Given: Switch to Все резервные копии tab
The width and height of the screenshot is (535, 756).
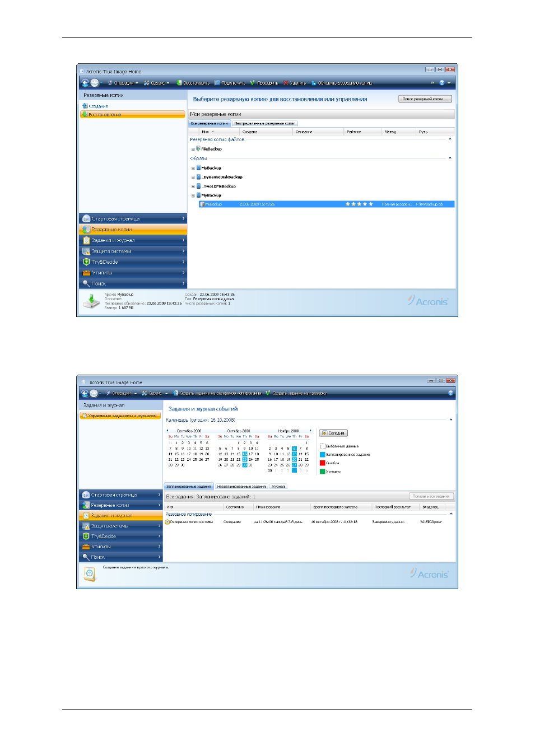Looking at the screenshot, I should [210, 123].
